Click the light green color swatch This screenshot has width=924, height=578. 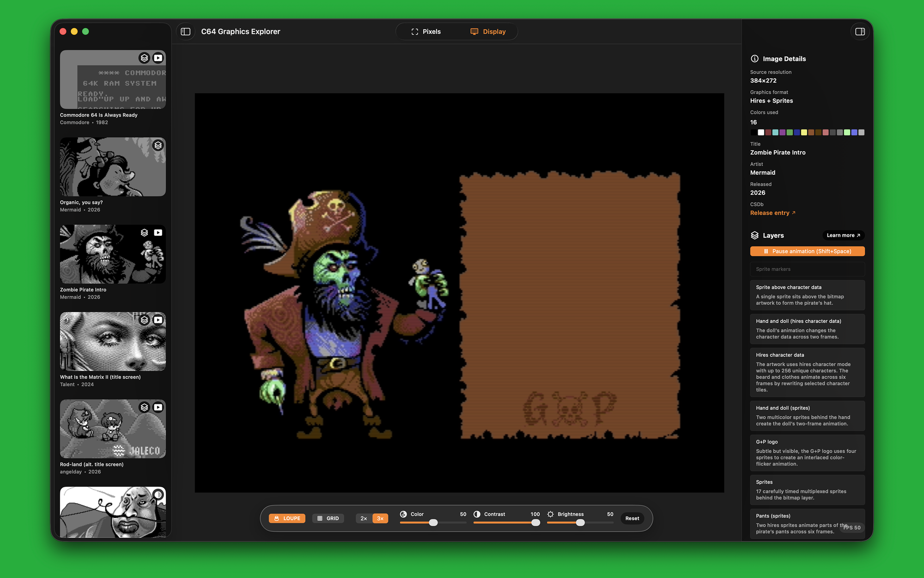click(x=847, y=132)
